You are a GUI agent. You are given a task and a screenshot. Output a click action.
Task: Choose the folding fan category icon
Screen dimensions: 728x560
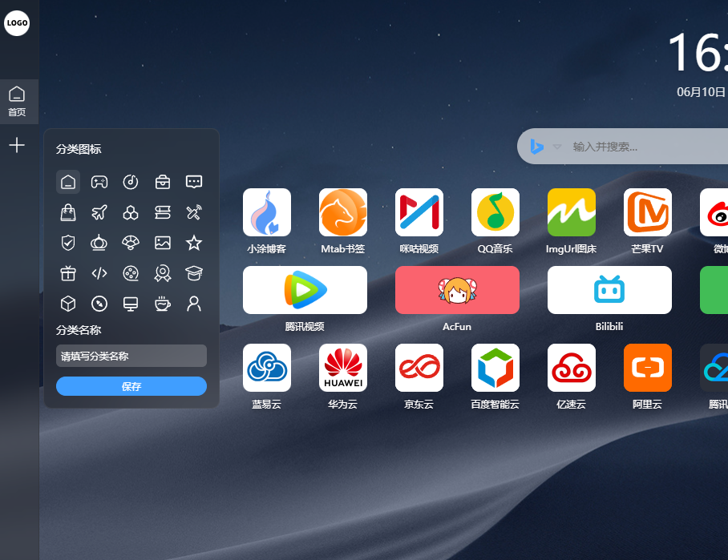tap(131, 243)
